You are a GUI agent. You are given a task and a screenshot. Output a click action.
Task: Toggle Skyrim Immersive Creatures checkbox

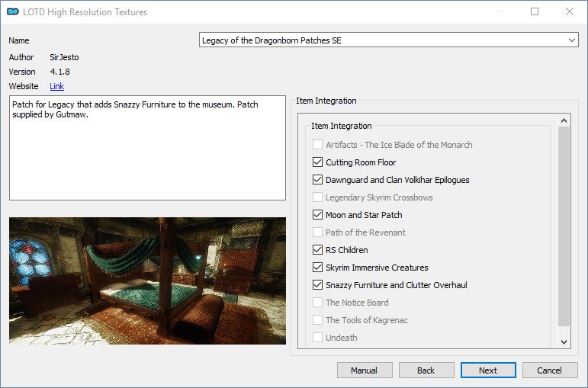pos(317,268)
